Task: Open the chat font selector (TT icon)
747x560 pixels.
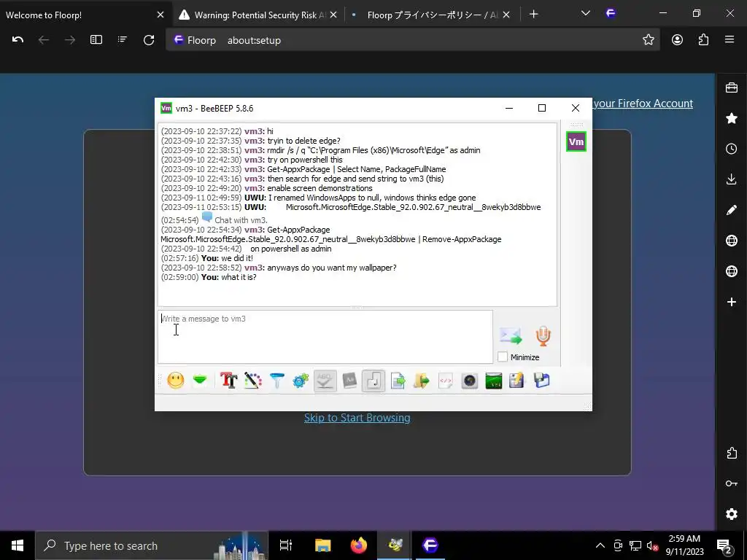Action: pyautogui.click(x=228, y=381)
